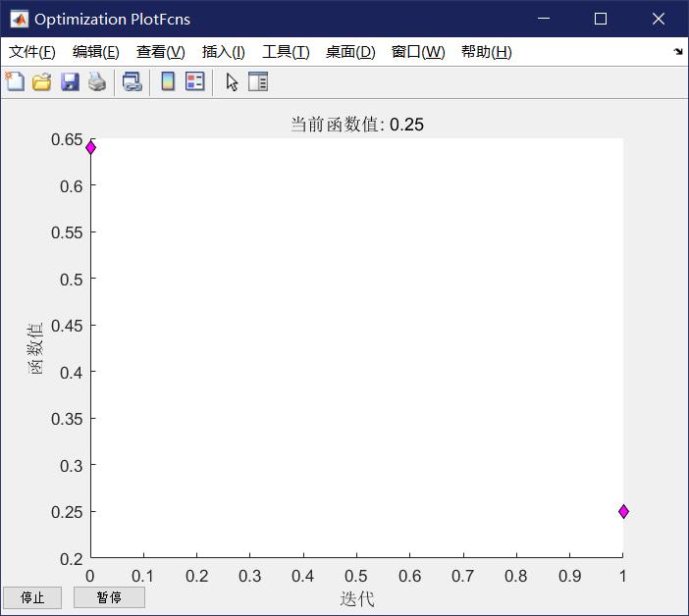
Task: Open the 文件(F) menu
Action: pyautogui.click(x=32, y=52)
